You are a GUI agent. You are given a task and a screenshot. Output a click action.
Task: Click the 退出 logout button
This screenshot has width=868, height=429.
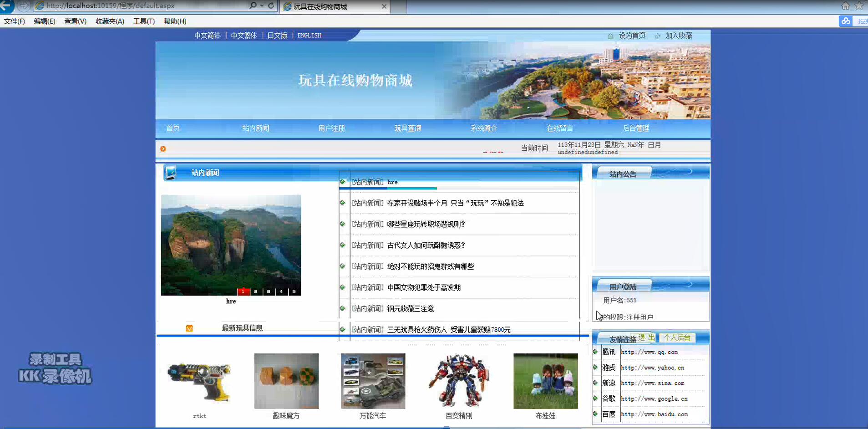tap(647, 337)
